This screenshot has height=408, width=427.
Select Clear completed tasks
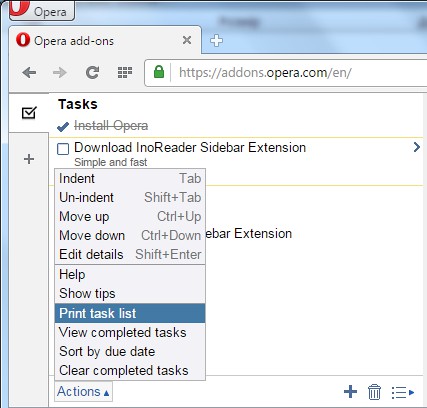(130, 371)
